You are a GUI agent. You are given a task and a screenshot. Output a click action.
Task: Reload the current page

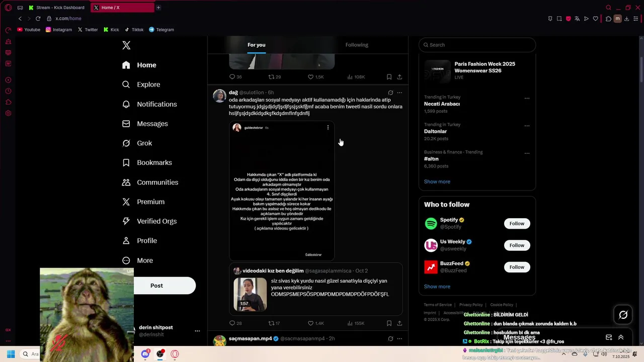pos(38,19)
